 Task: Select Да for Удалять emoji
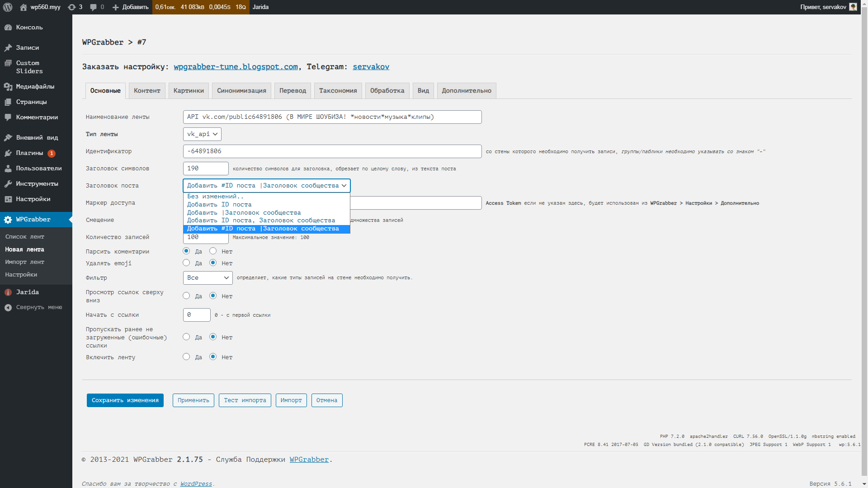coord(186,263)
